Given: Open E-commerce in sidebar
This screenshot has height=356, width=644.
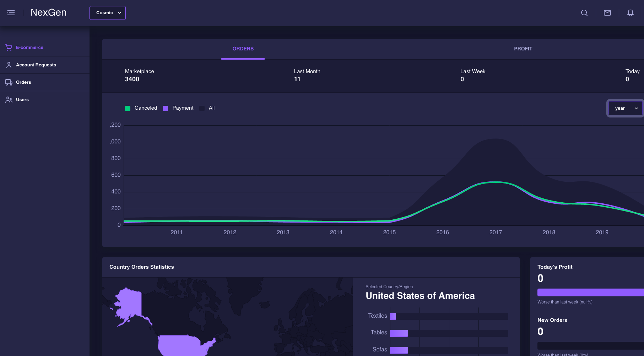Looking at the screenshot, I should [x=45, y=48].
